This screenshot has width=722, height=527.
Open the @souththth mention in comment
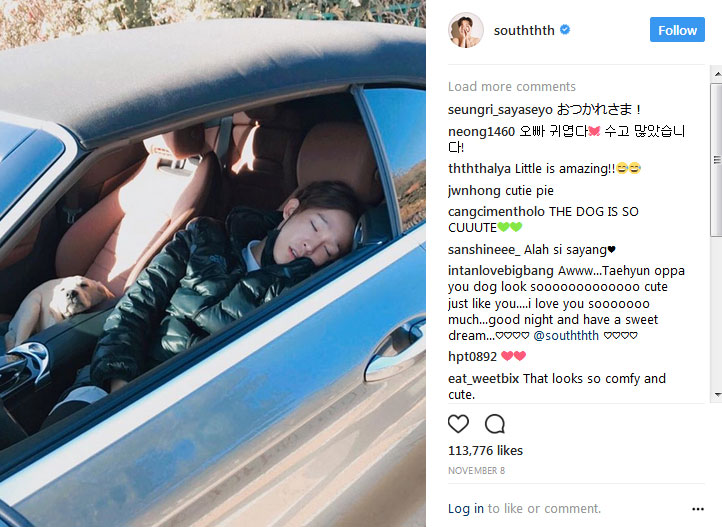[x=566, y=336]
